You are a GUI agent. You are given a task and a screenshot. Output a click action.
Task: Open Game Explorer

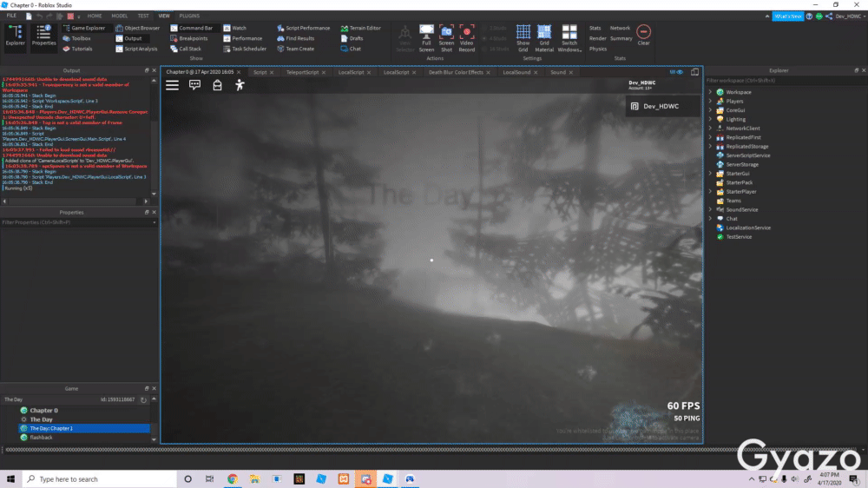(x=83, y=28)
